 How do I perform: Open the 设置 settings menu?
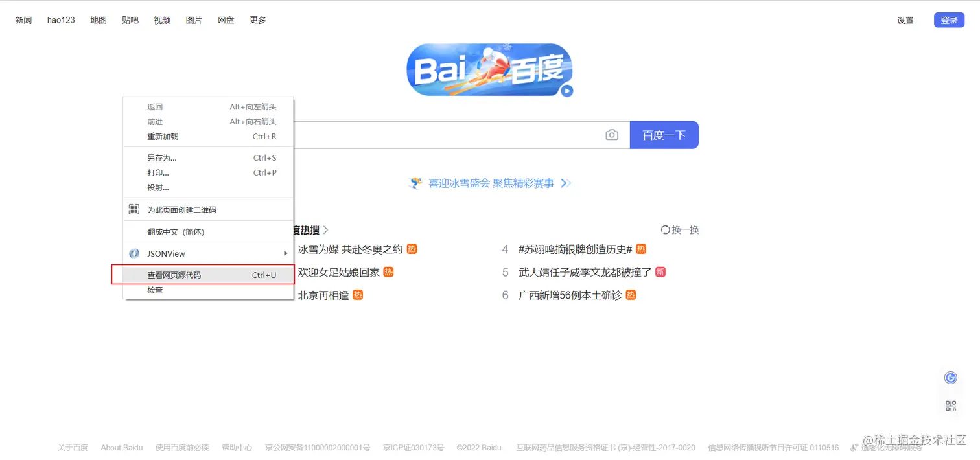tap(905, 20)
